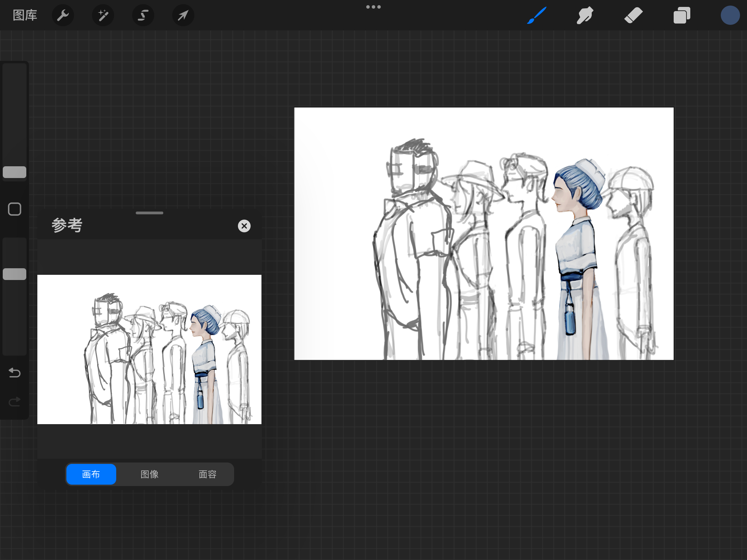Screen dimensions: 747x560
Task: Click the Redo arrow in sidebar
Action: [x=15, y=402]
